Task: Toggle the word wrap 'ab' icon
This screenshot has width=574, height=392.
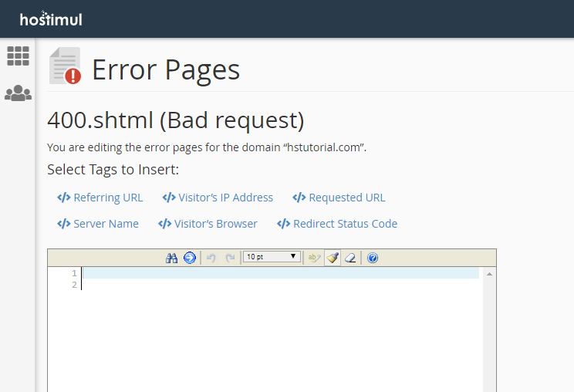Action: click(x=314, y=258)
